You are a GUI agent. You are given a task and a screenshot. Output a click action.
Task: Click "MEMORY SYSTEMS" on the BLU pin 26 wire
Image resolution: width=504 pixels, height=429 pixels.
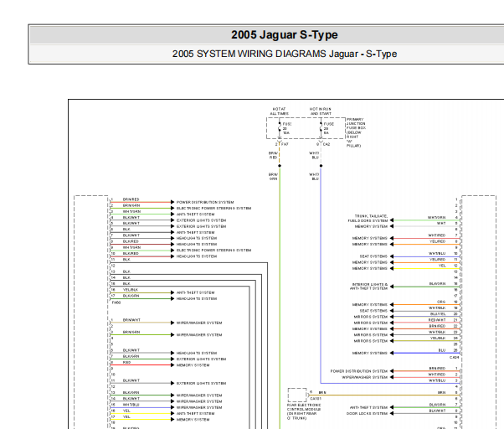(x=370, y=353)
